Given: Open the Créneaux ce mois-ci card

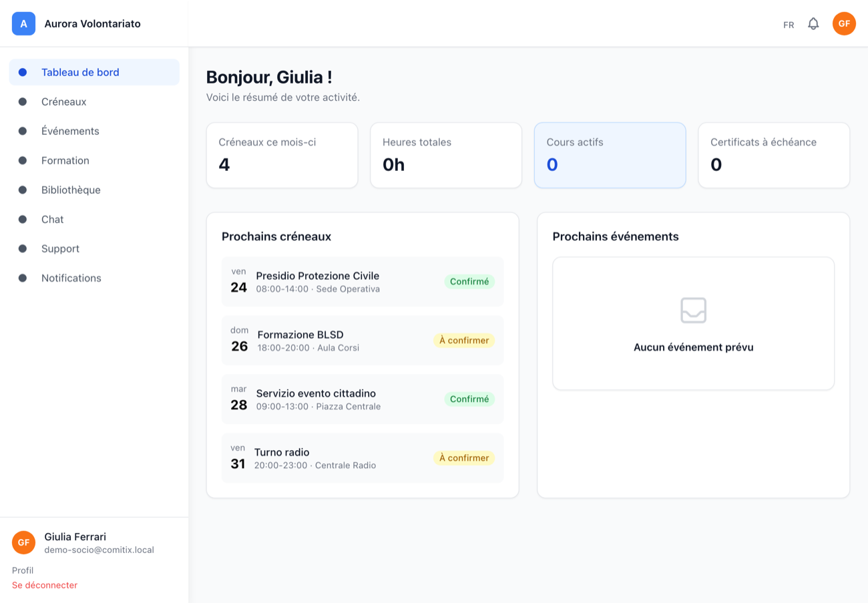Looking at the screenshot, I should (282, 155).
